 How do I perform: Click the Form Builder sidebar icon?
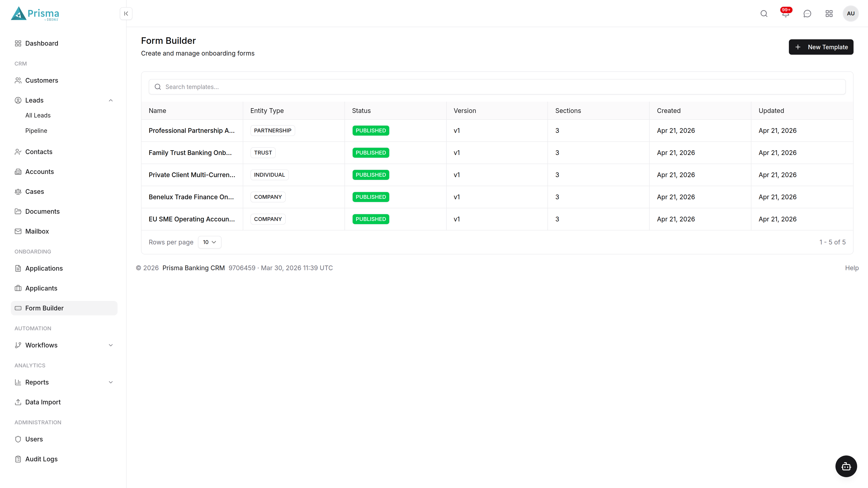point(18,308)
